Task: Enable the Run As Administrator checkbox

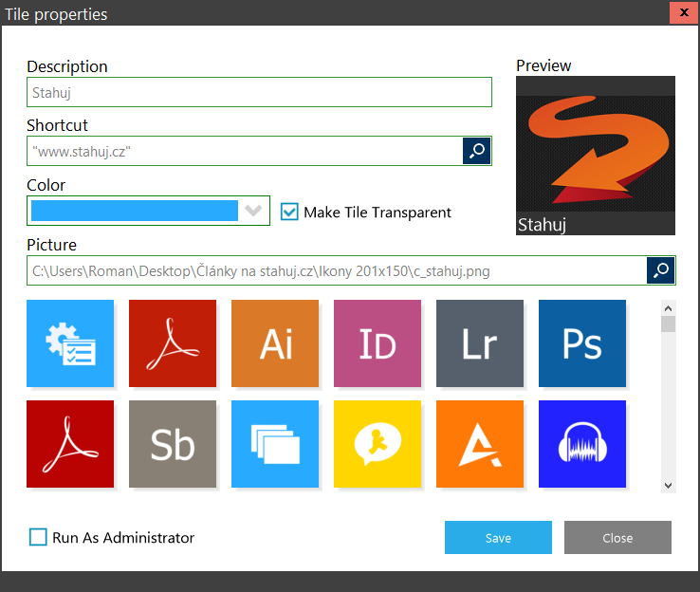Action: coord(38,537)
